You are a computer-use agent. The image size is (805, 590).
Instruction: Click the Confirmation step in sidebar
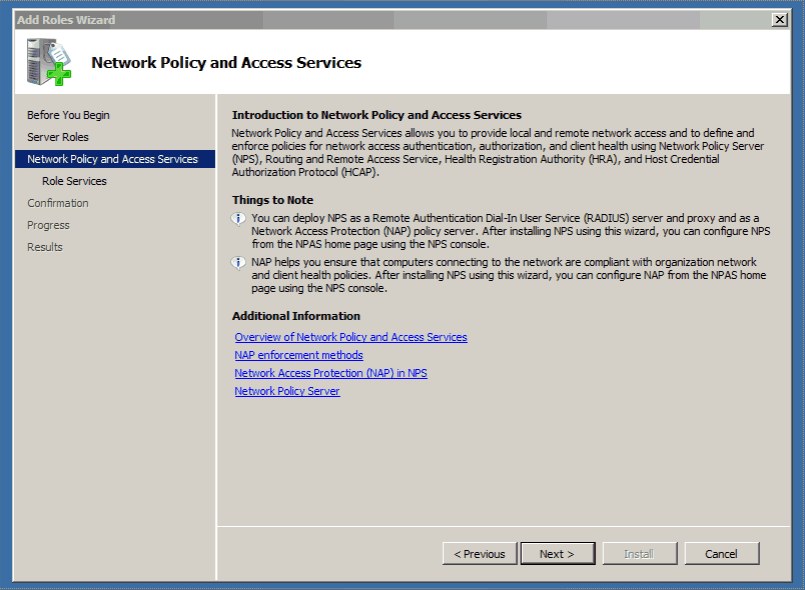pos(58,203)
